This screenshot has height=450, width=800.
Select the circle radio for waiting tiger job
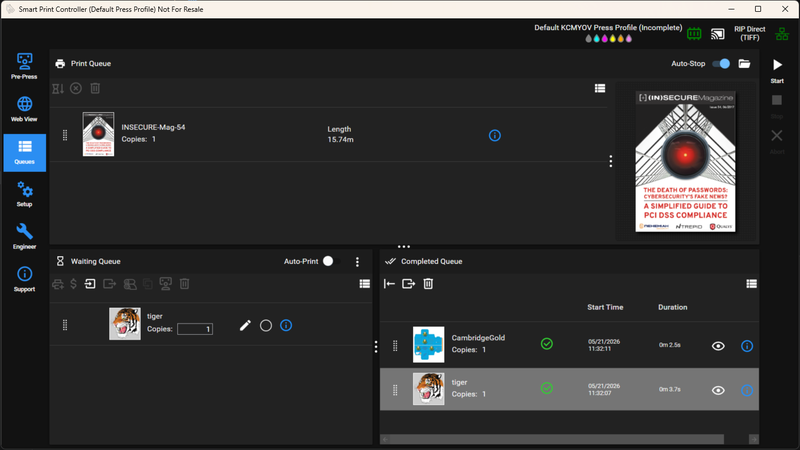pyautogui.click(x=266, y=326)
